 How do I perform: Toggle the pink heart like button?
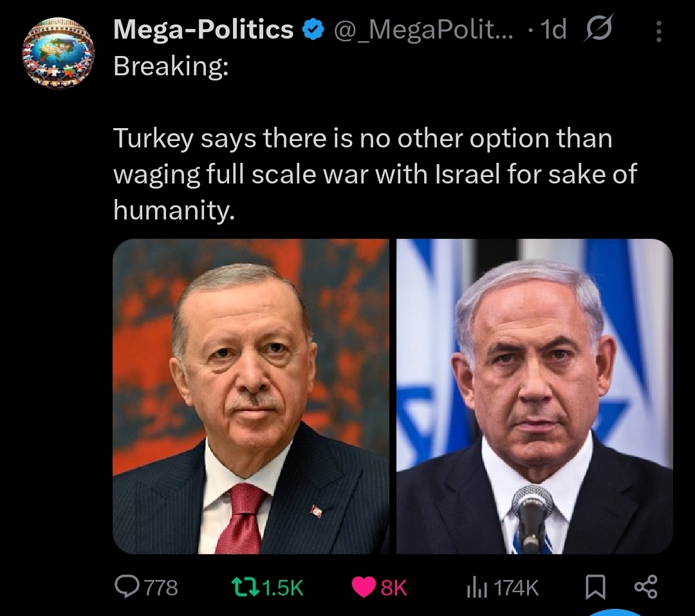tap(364, 587)
